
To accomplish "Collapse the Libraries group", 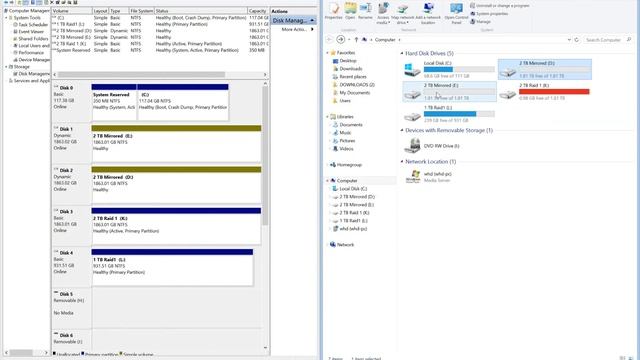I will pos(328,117).
